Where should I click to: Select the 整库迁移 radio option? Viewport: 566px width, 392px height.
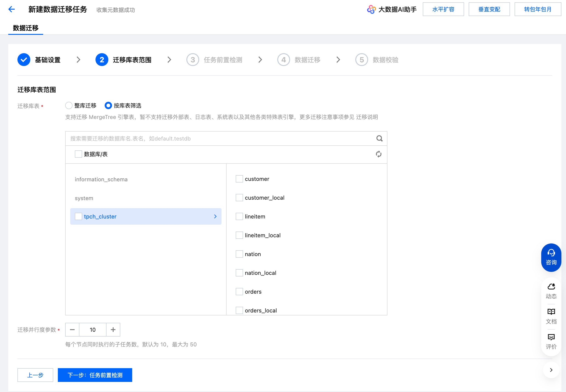click(x=69, y=106)
